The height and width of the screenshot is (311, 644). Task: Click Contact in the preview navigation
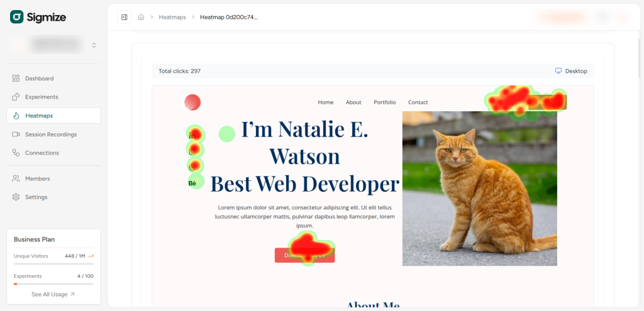(418, 102)
